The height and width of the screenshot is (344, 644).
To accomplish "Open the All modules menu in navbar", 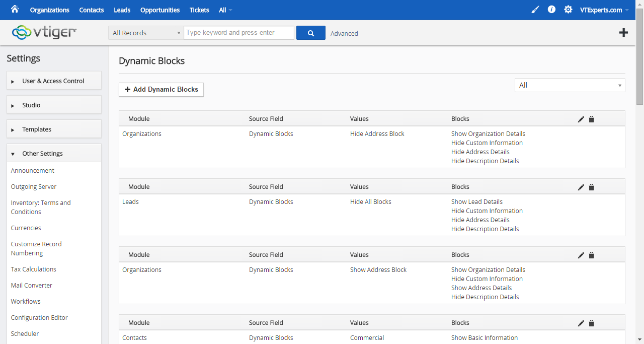I will tap(225, 10).
